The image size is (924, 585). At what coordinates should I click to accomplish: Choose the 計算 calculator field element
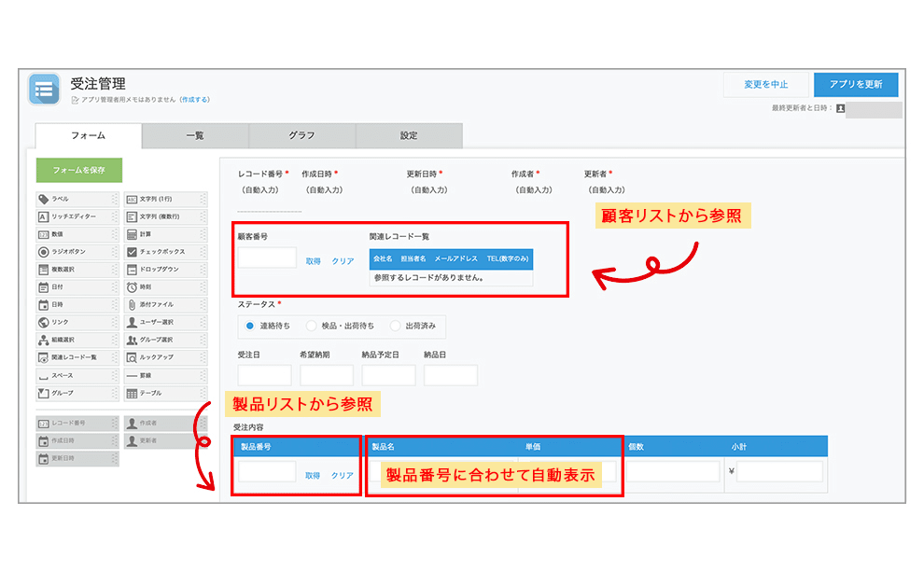pyautogui.click(x=162, y=234)
